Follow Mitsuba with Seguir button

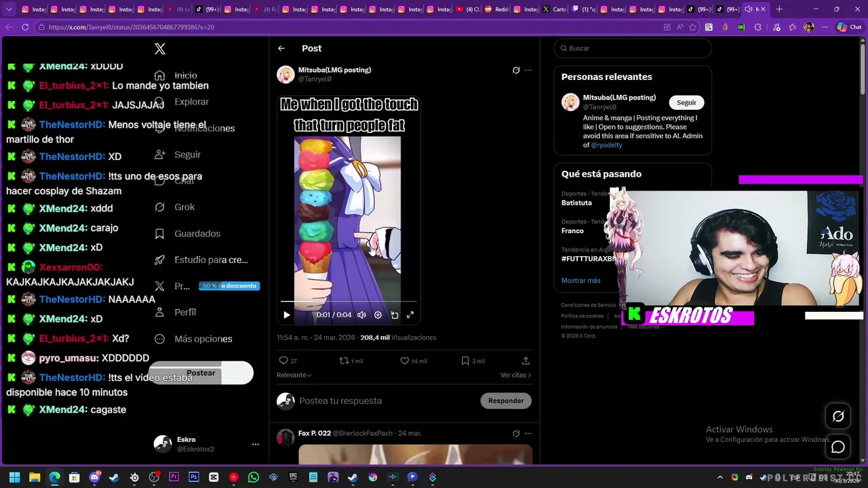coord(686,102)
